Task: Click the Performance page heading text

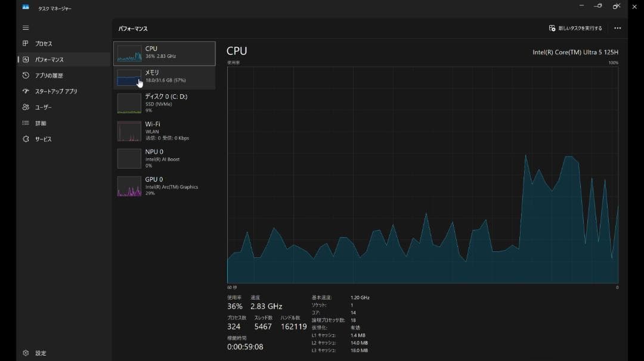Action: 132,29
